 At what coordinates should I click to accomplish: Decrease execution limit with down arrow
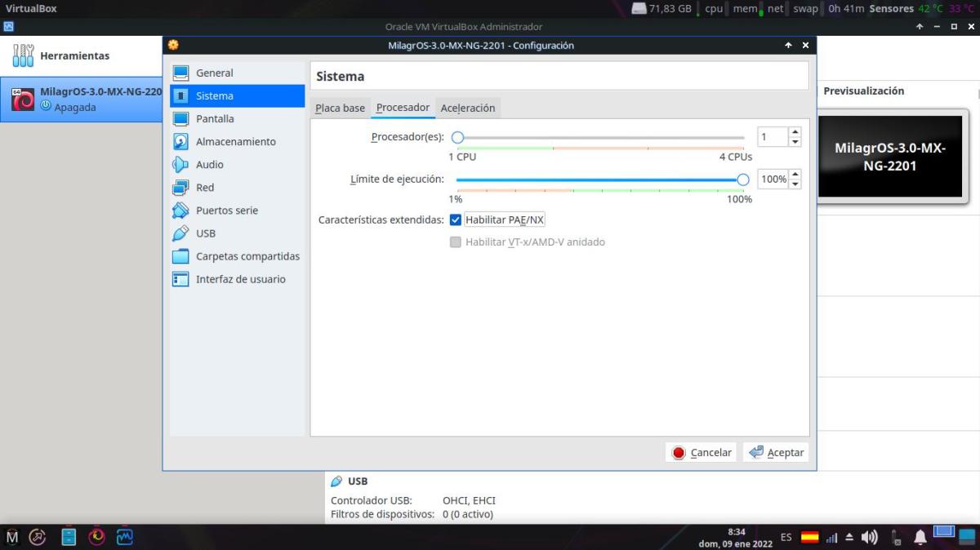795,184
